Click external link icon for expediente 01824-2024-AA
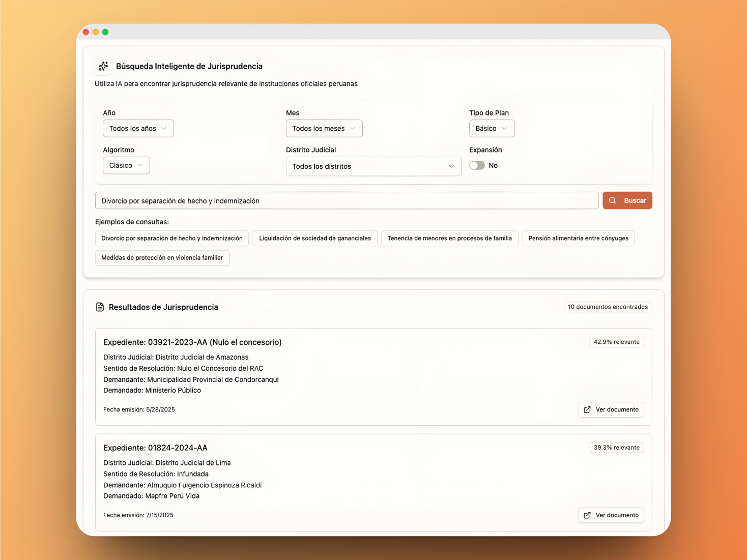 click(x=587, y=515)
